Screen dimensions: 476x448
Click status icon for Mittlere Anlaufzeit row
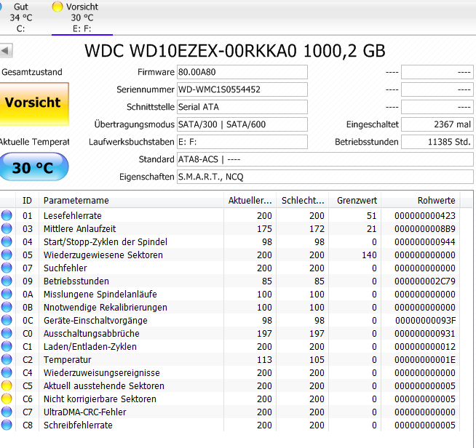tap(7, 228)
